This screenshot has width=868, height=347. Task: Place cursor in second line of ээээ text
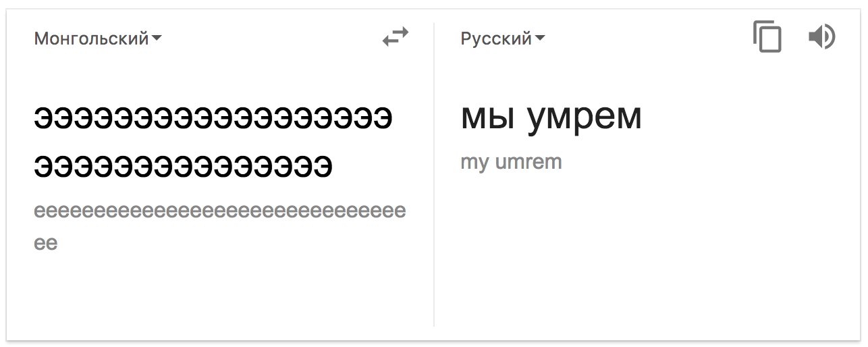(183, 166)
